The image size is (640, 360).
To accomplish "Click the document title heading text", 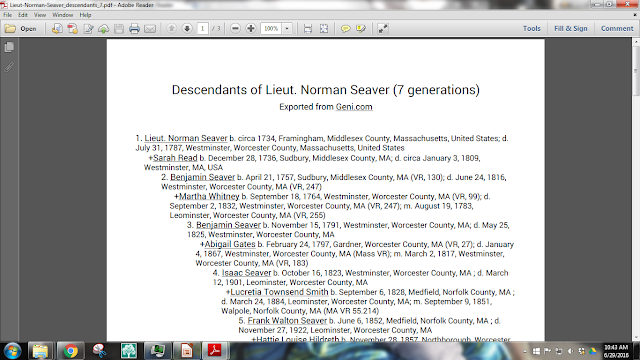I will (326, 90).
